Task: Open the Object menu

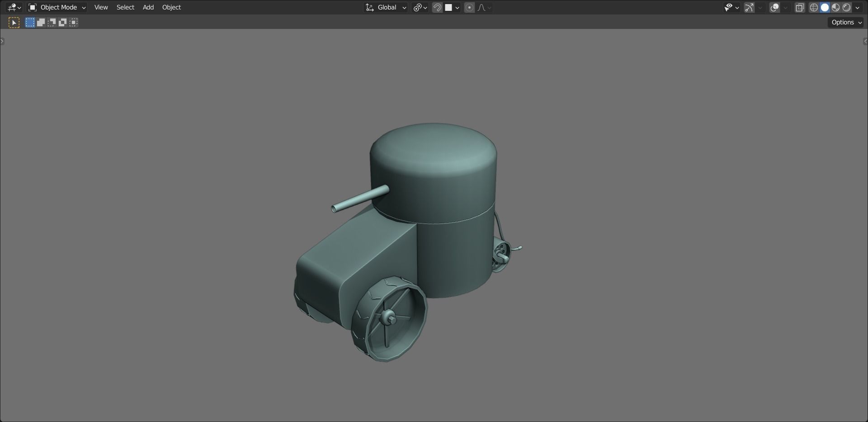Action: pos(171,7)
